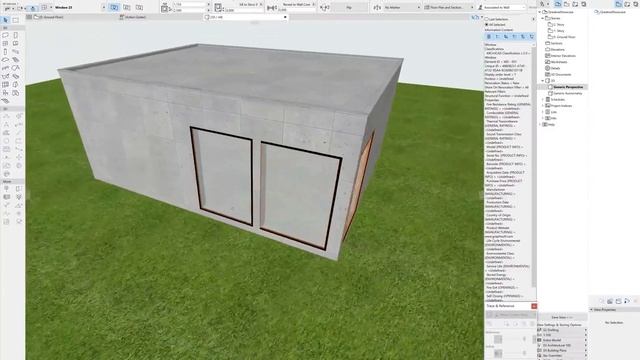Open the Reveal to Wall Core dropdown
This screenshot has width=640, height=360.
pos(298,4)
